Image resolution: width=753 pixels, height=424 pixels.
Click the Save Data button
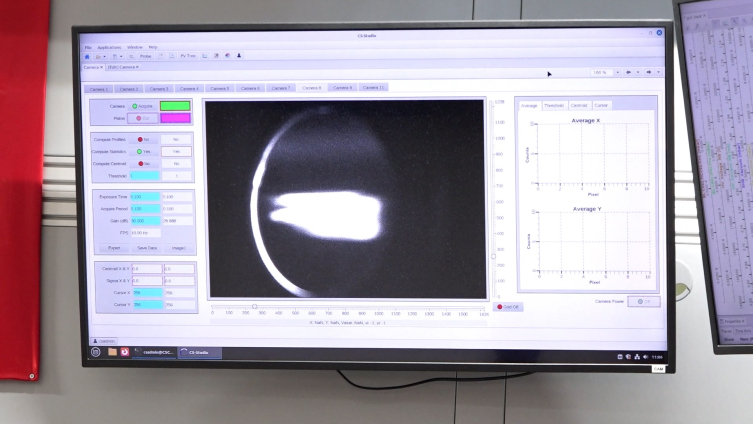(x=147, y=248)
